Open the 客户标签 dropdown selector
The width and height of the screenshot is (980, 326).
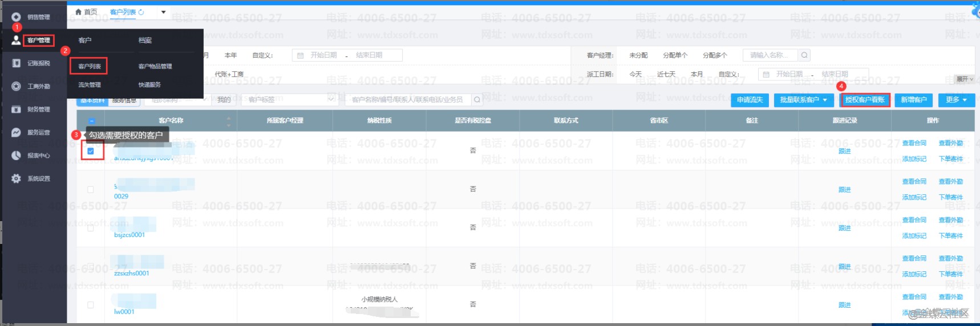coord(291,100)
